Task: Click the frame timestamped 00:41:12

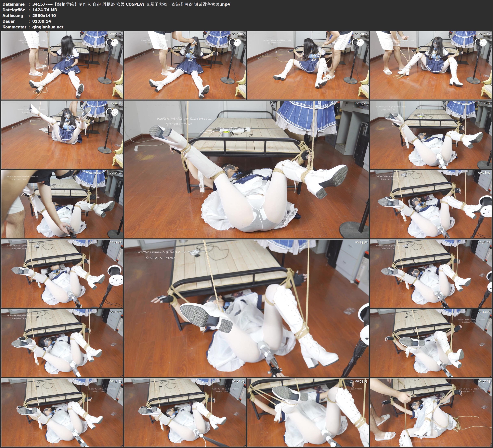Action: (62, 343)
